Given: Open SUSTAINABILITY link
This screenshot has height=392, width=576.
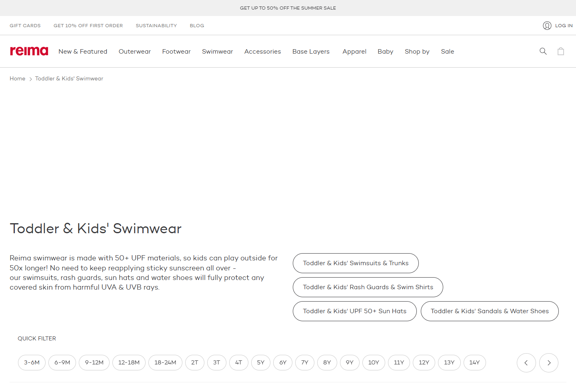Looking at the screenshot, I should tap(156, 26).
